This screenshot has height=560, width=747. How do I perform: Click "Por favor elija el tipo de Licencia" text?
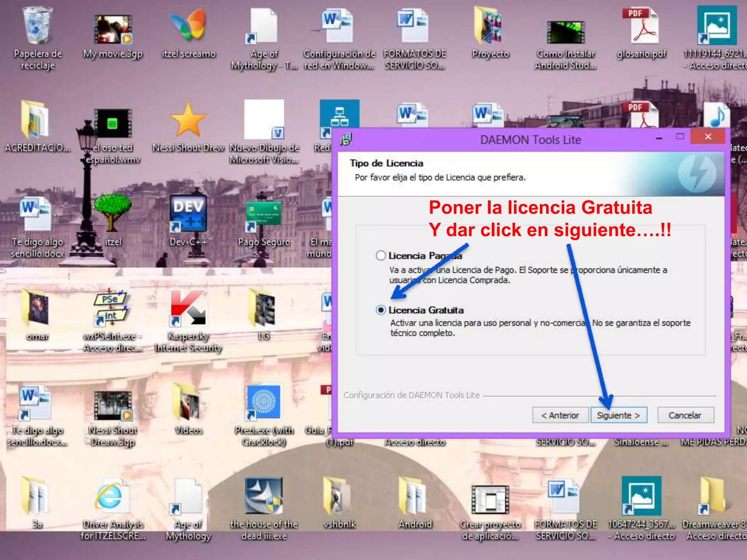pyautogui.click(x=440, y=178)
